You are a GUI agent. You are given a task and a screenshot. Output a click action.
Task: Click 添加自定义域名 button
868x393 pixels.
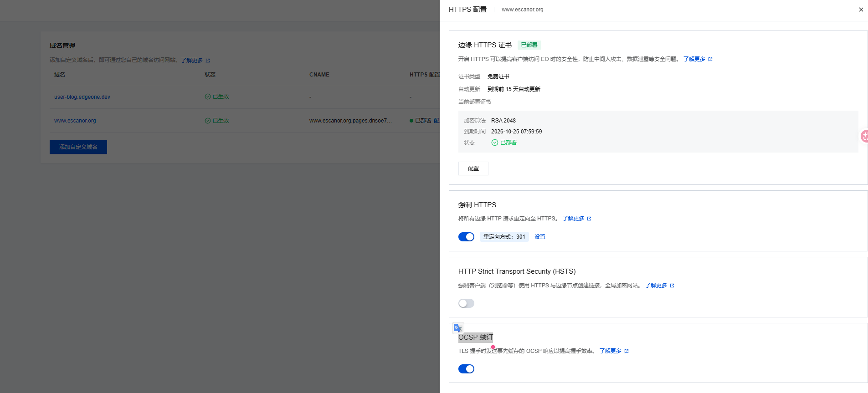tap(78, 147)
